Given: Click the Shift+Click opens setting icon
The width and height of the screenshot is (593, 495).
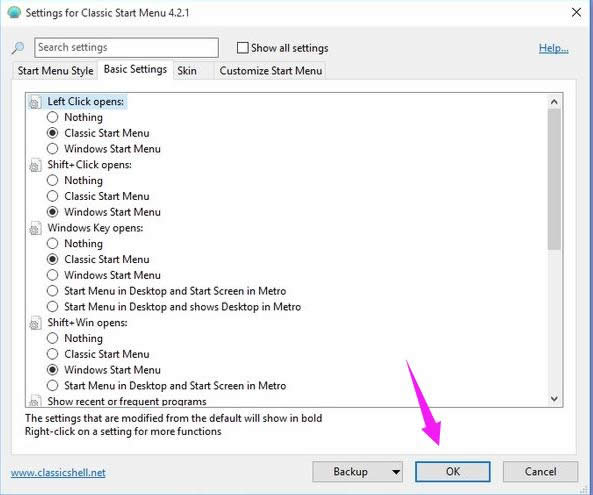Looking at the screenshot, I should [x=35, y=165].
